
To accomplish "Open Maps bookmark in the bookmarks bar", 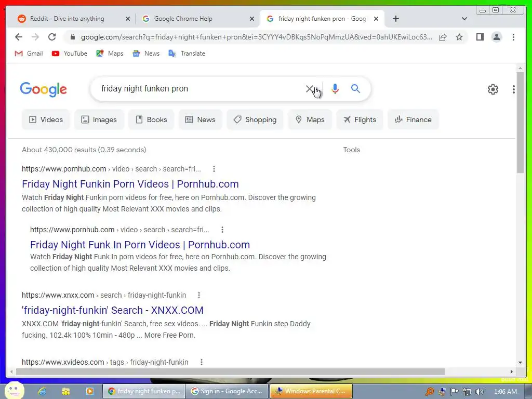I will (110, 54).
